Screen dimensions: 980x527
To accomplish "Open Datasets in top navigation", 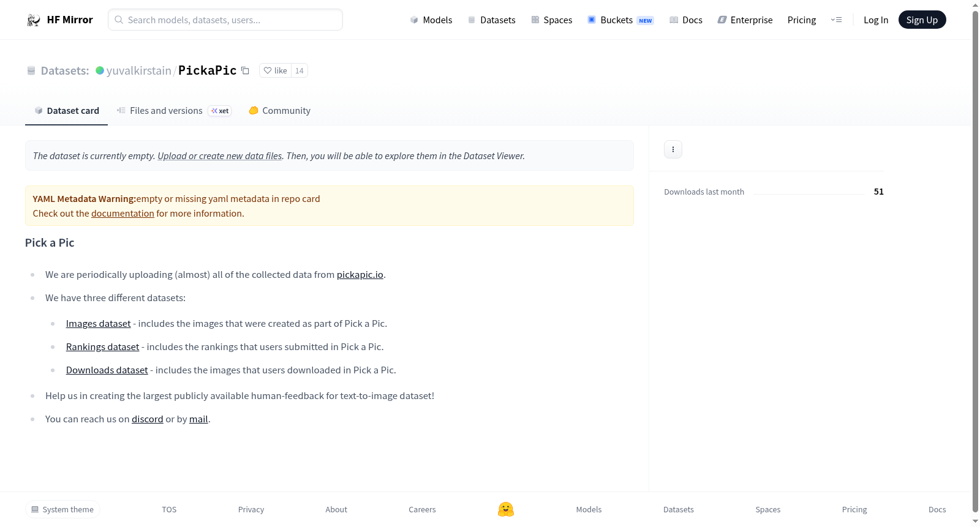I will click(x=492, y=20).
